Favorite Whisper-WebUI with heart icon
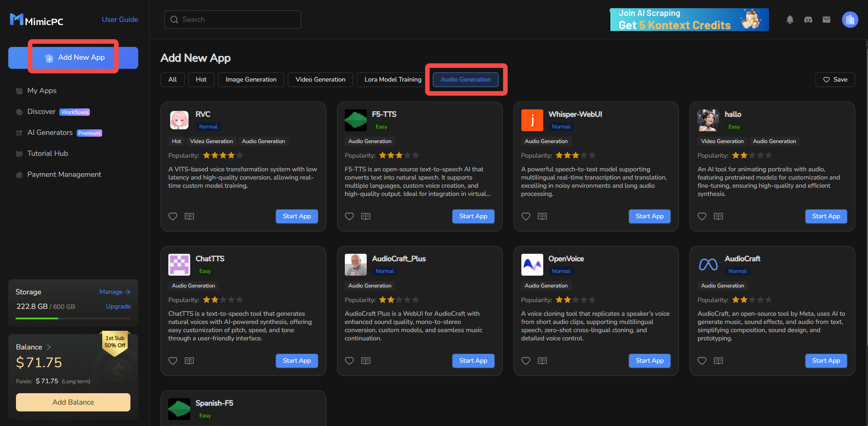 click(x=526, y=216)
